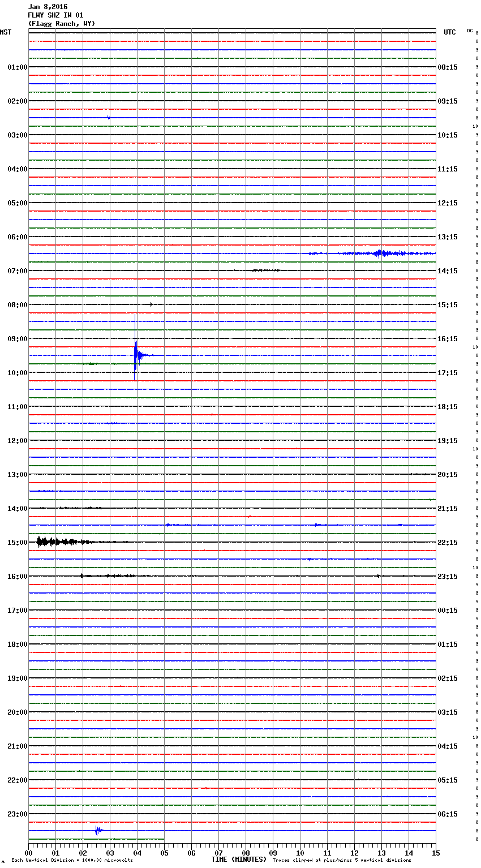The image size is (481, 868).
Task: Click the '06:15' UTC time label
Action: 448,814
